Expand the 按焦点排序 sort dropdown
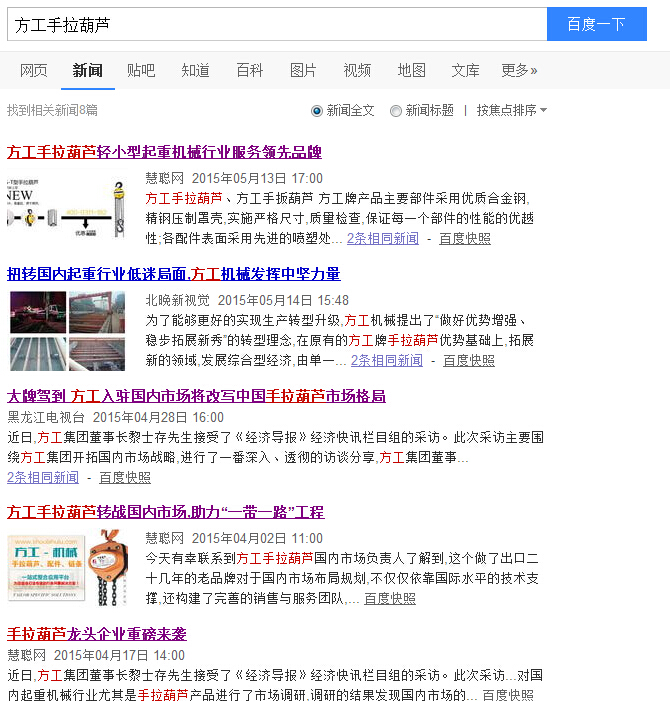Viewport: 670px width, 701px height. point(511,110)
